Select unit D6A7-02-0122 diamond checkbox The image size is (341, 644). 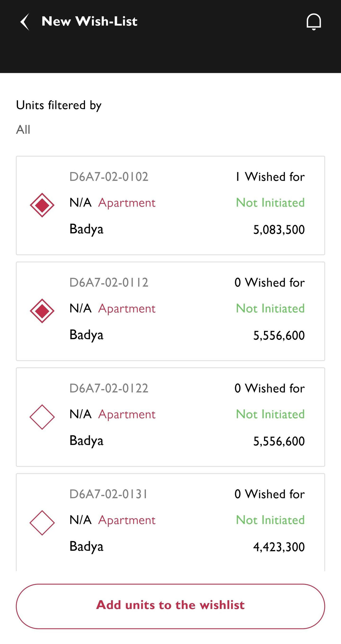tap(42, 417)
